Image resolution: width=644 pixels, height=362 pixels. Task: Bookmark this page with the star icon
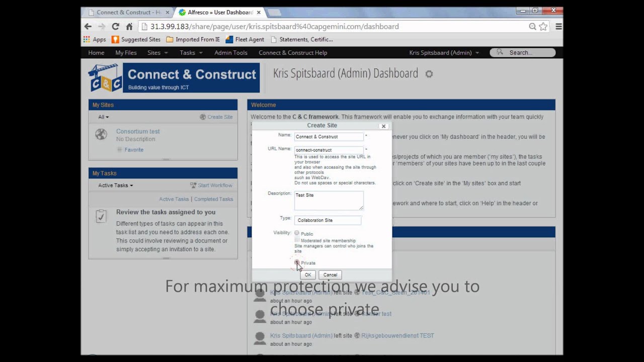(x=543, y=27)
